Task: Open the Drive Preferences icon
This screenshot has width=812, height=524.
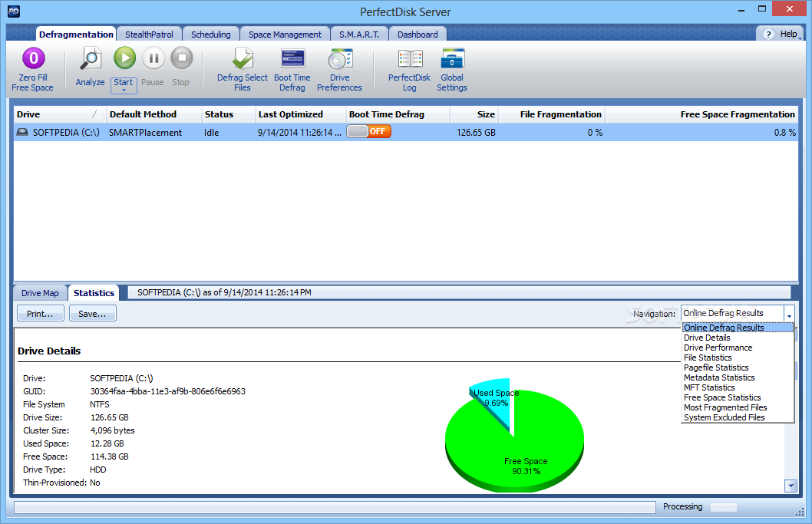Action: coord(340,59)
